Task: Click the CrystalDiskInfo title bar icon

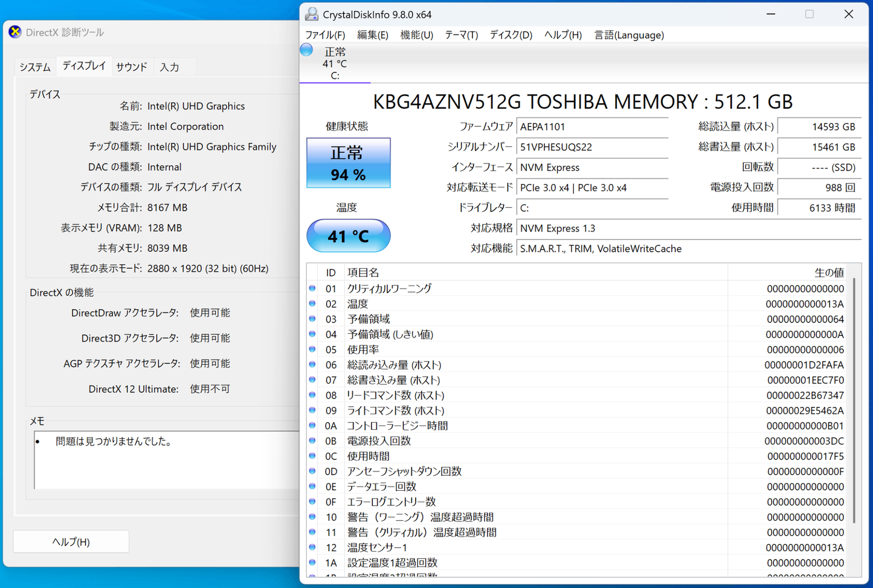Action: point(312,14)
